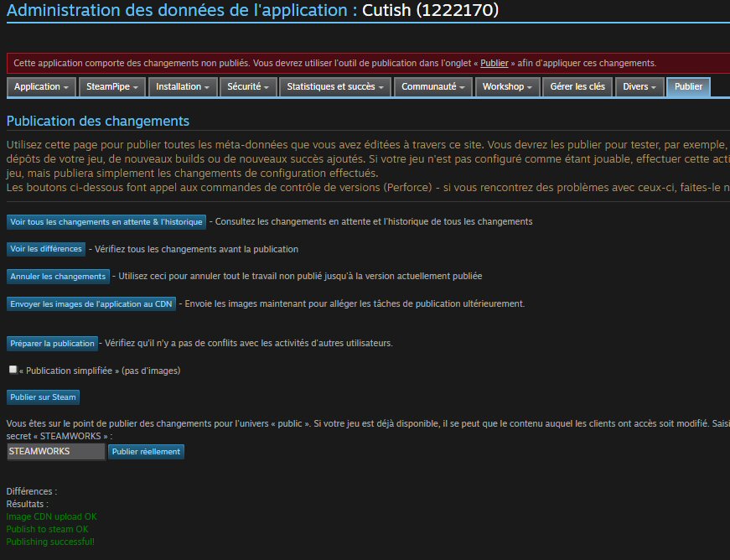This screenshot has height=560, width=730.
Task: Send application images to the CDN
Action: coord(91,304)
